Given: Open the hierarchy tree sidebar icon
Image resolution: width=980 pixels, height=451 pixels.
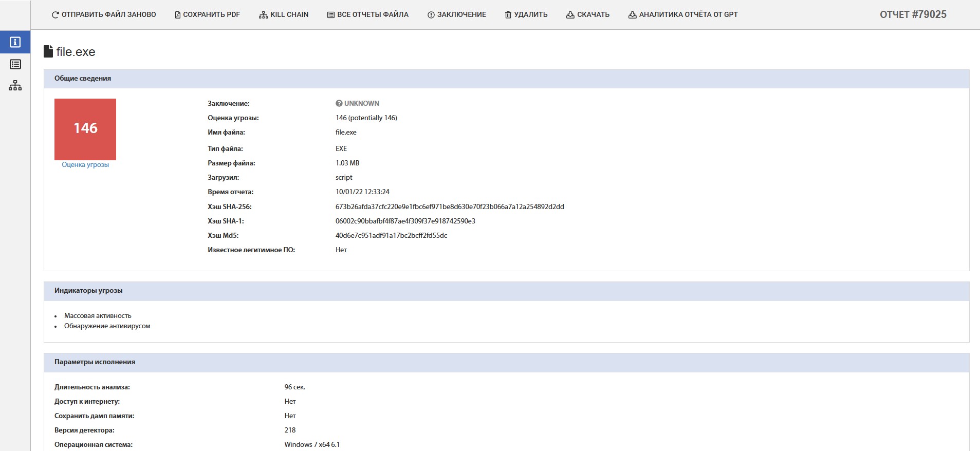Looking at the screenshot, I should pyautogui.click(x=15, y=86).
